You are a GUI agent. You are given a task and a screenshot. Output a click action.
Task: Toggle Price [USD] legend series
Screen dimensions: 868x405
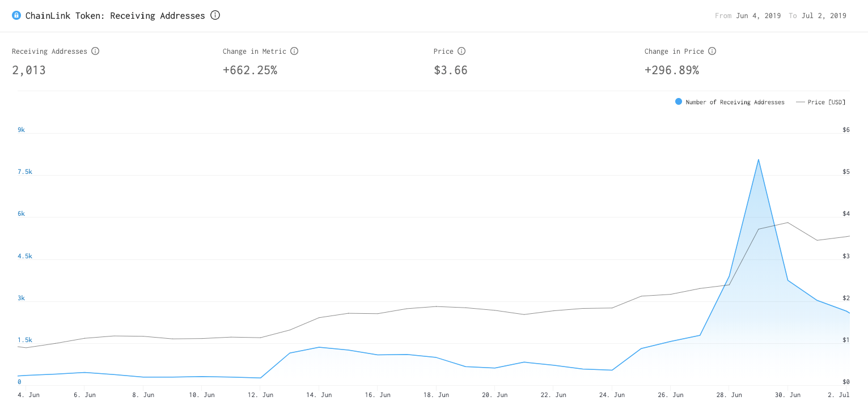point(821,102)
